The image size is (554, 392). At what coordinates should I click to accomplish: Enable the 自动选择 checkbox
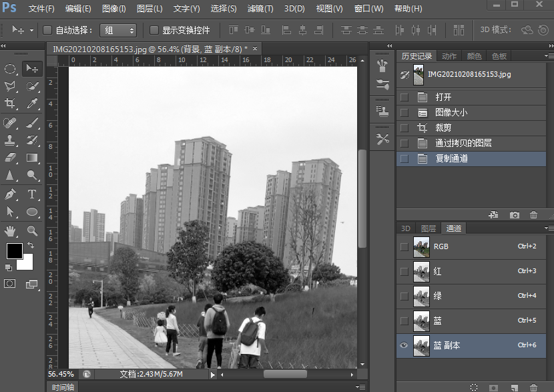click(46, 29)
